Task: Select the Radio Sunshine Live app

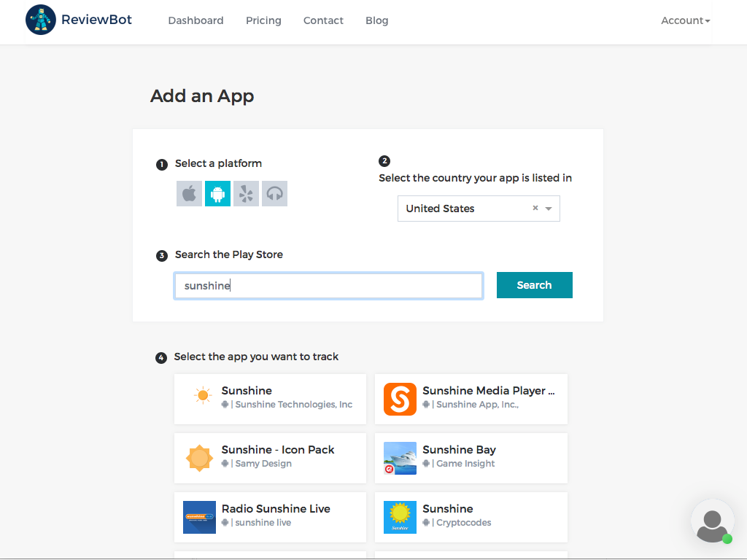Action: tap(270, 517)
